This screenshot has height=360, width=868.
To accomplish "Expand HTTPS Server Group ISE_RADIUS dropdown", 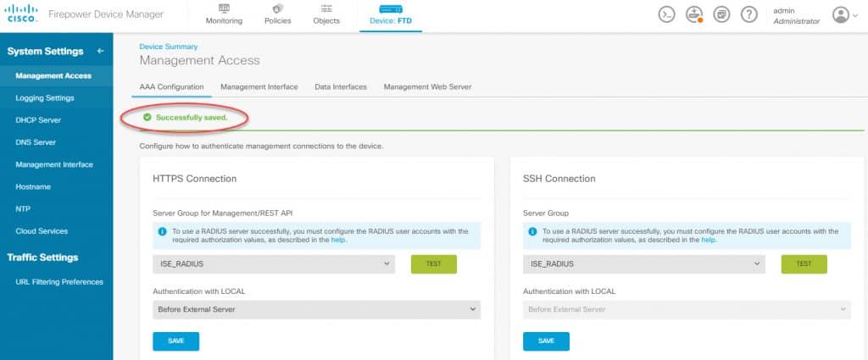I will point(274,264).
